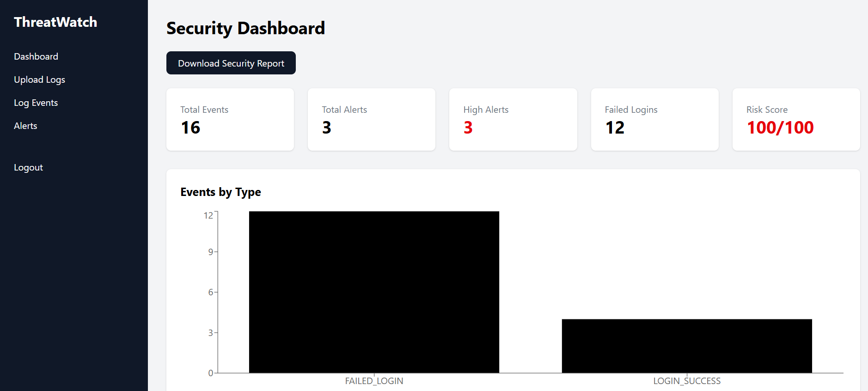Click the Risk Score label
868x391 pixels.
point(767,110)
